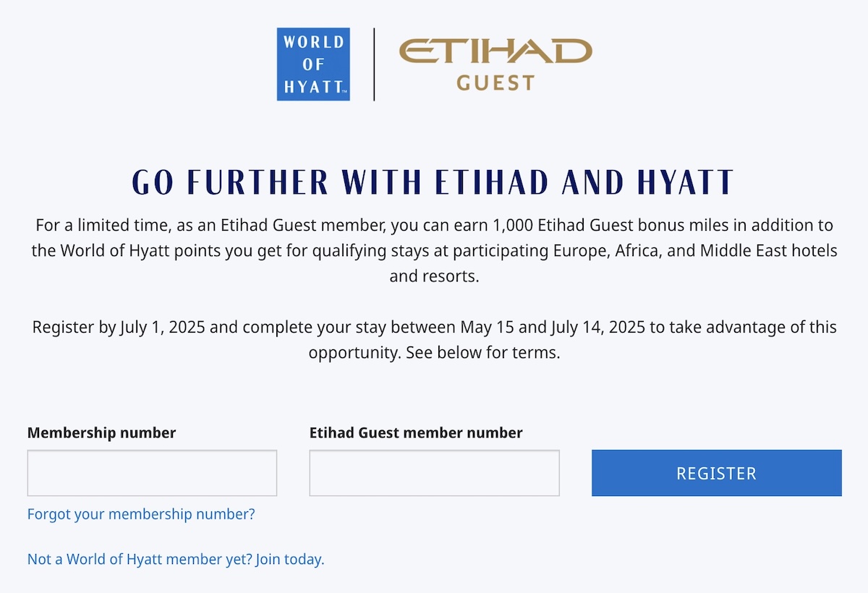
Task: Click the 'Go Further with Etihad and Hyatt' heading
Action: point(434,182)
